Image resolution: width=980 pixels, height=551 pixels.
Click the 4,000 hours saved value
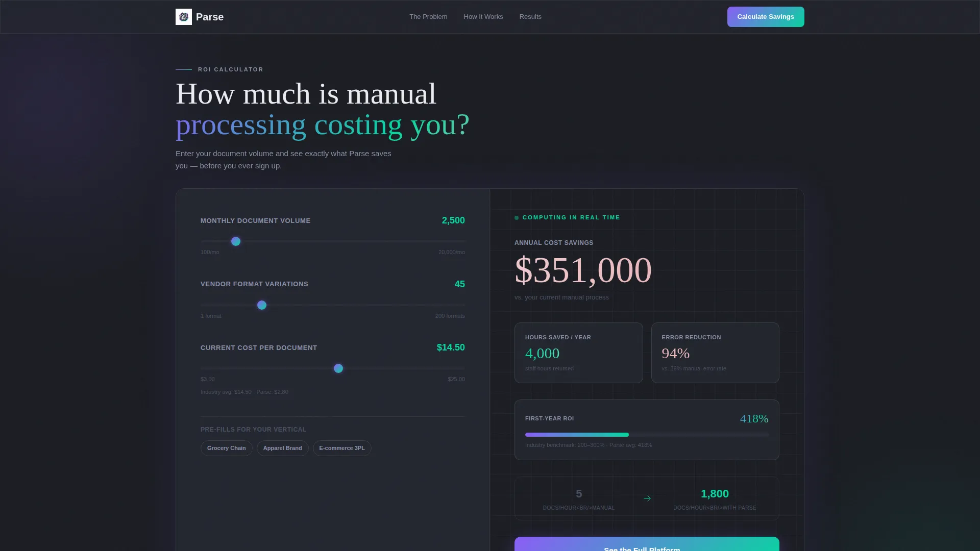click(x=542, y=353)
